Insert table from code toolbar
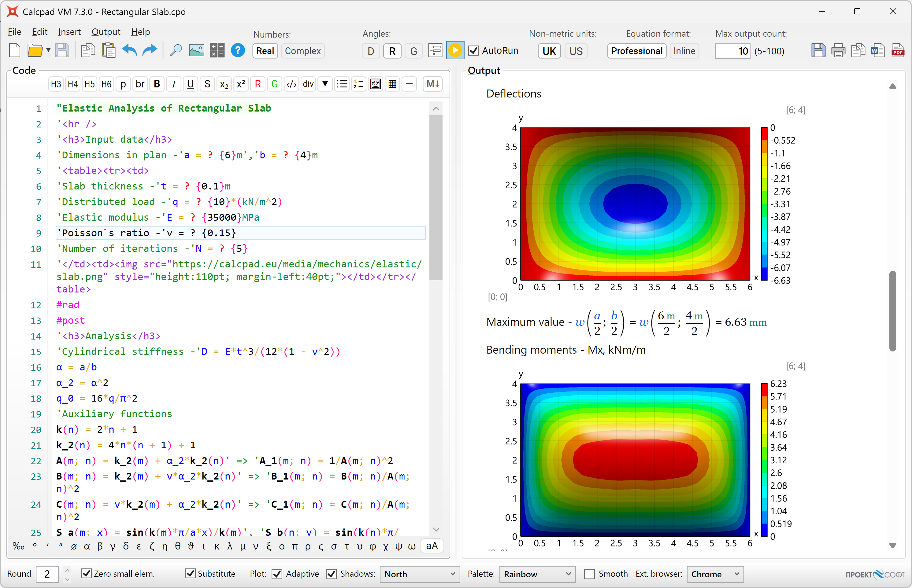Screen dimensions: 912x588 point(392,84)
